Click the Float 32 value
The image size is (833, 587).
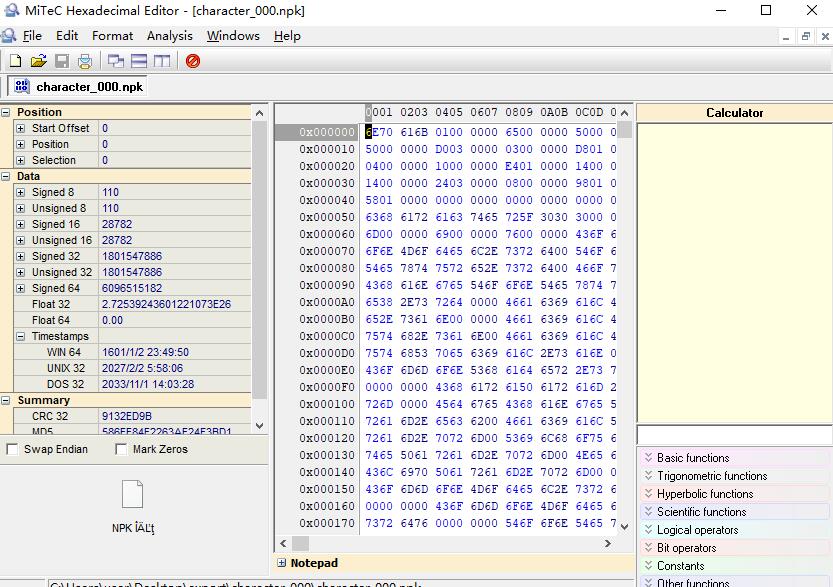click(166, 304)
